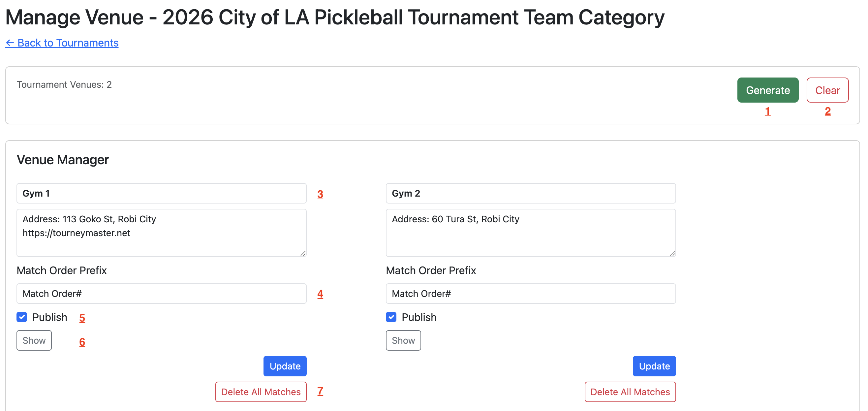Focus the Gym 1 address text area

tap(161, 233)
